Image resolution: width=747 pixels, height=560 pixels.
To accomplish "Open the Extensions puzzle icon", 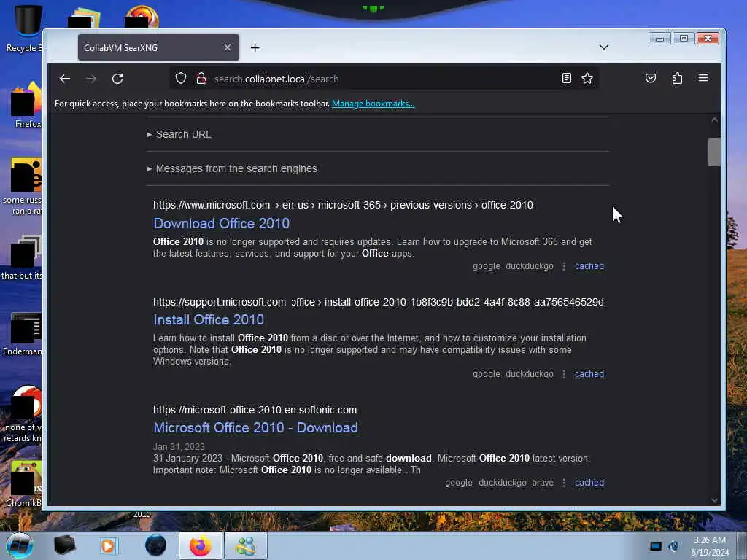I will 677,78.
